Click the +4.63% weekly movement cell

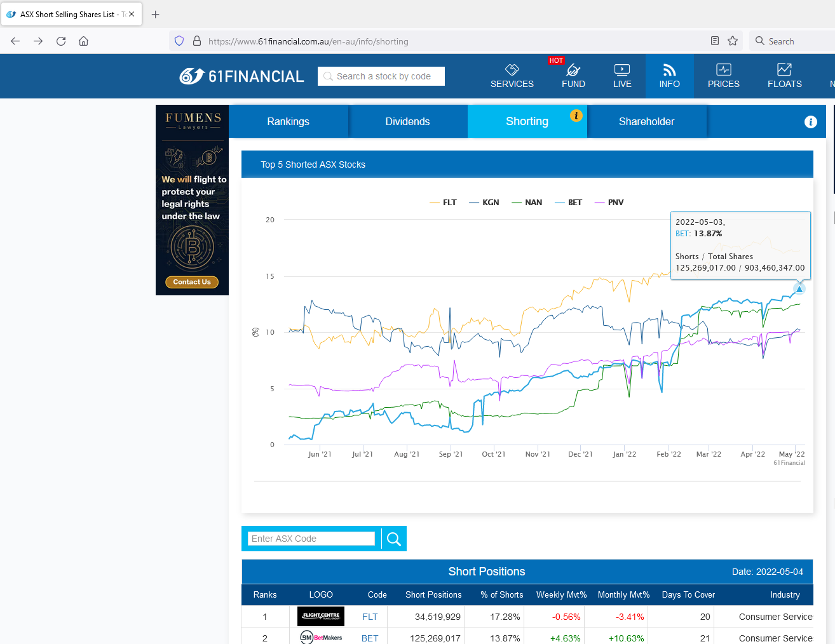pyautogui.click(x=566, y=638)
